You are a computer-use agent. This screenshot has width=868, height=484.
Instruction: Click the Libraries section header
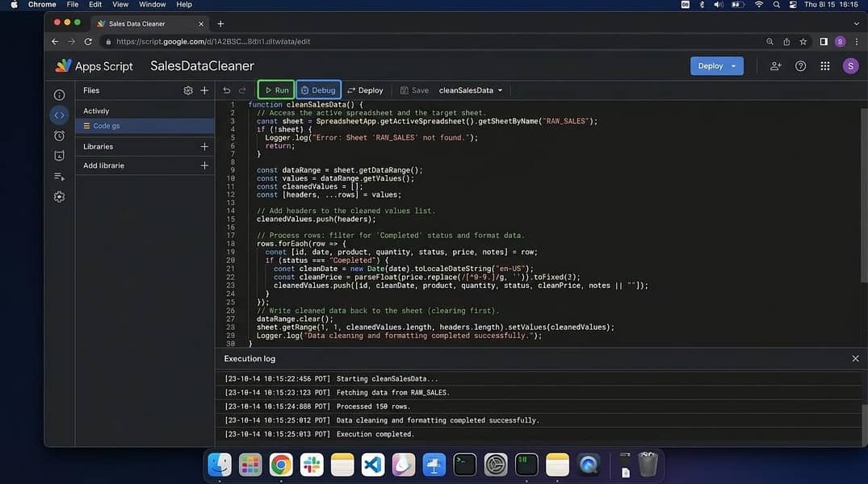tap(98, 147)
